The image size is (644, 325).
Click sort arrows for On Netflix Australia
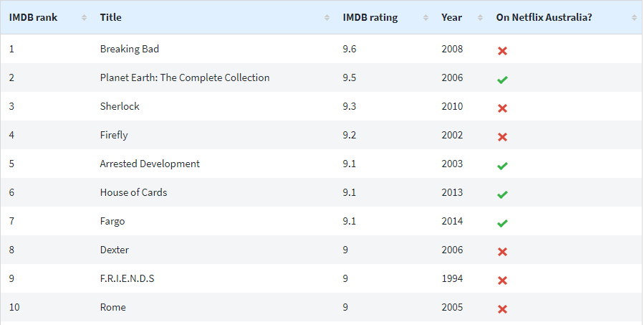pos(634,18)
